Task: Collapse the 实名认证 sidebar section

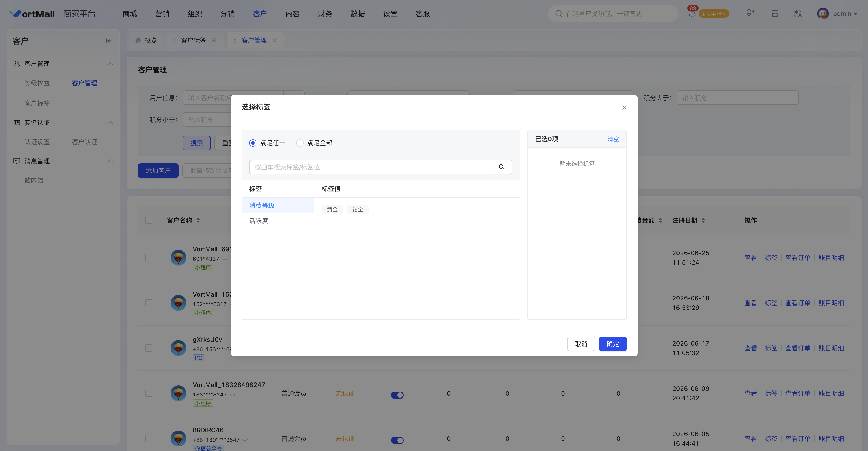Action: coord(110,123)
